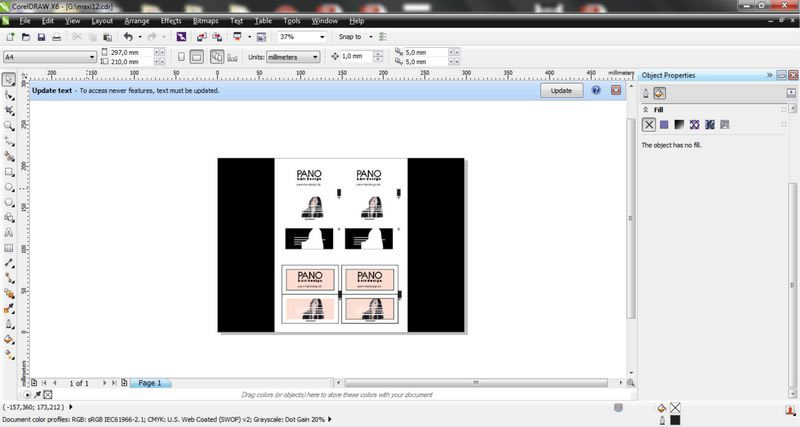
Task: Open the Arrange menu
Action: point(137,21)
